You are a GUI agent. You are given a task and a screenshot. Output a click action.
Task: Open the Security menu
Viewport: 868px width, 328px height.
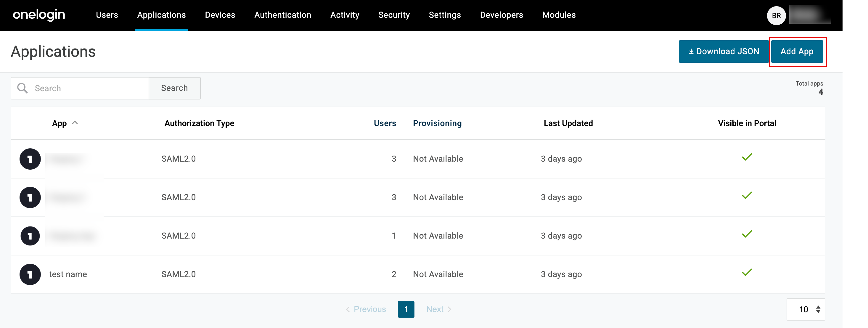(394, 15)
